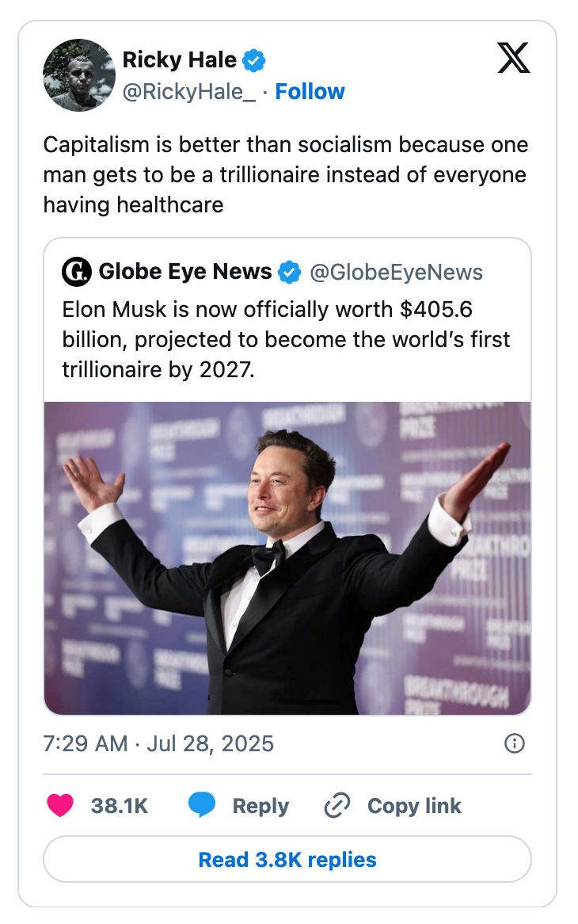Like the tweet with heart icon
This screenshot has width=578, height=924.
click(x=60, y=806)
